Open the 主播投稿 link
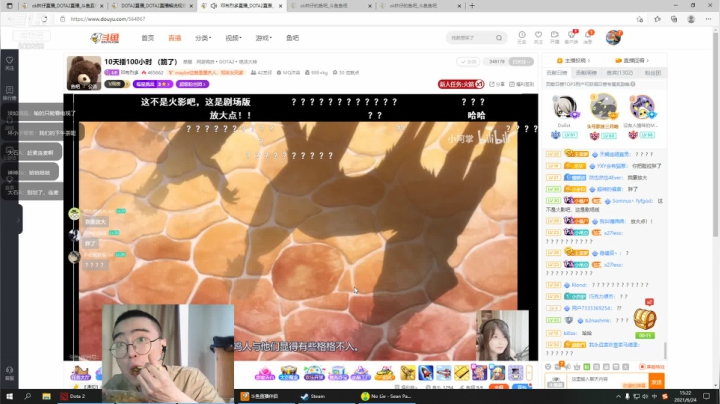This screenshot has width=720, height=404. 574,60
